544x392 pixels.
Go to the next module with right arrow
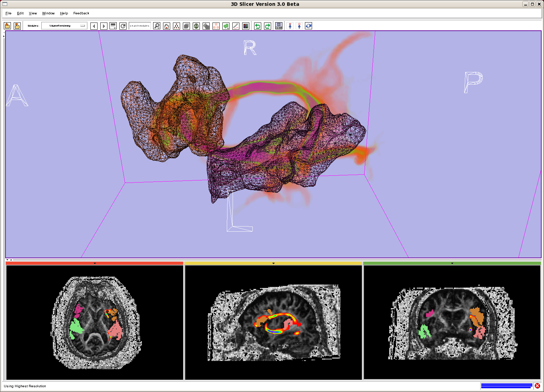(x=104, y=26)
